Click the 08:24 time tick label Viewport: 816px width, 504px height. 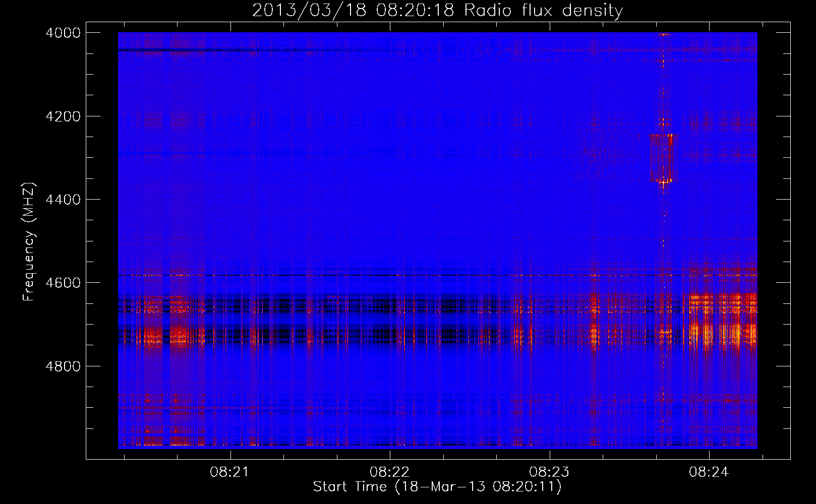[709, 472]
